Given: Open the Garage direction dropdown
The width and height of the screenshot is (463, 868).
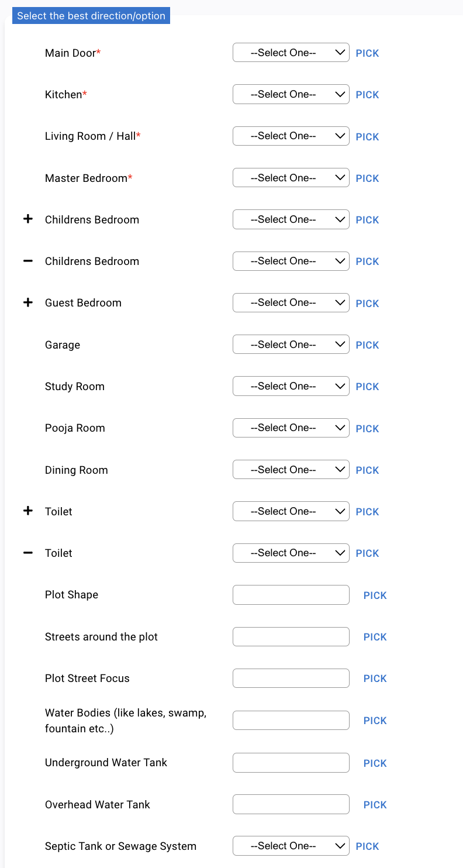Looking at the screenshot, I should (291, 345).
